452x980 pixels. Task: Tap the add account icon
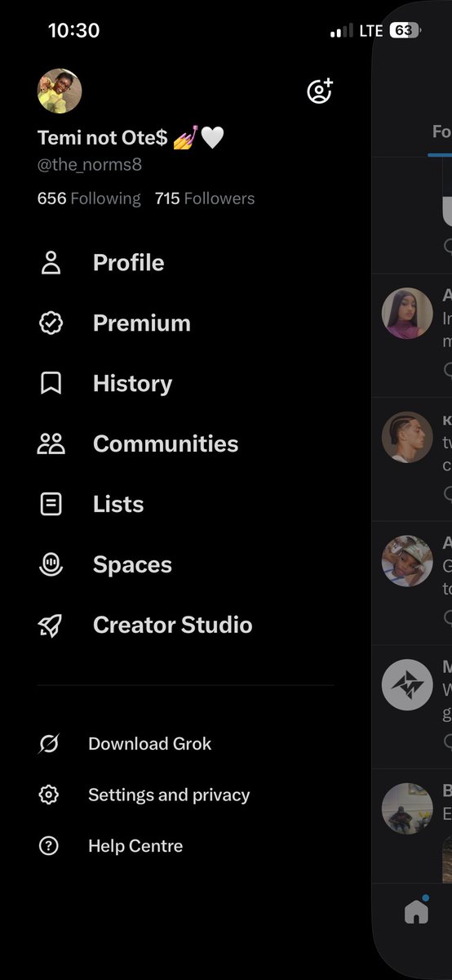point(319,91)
